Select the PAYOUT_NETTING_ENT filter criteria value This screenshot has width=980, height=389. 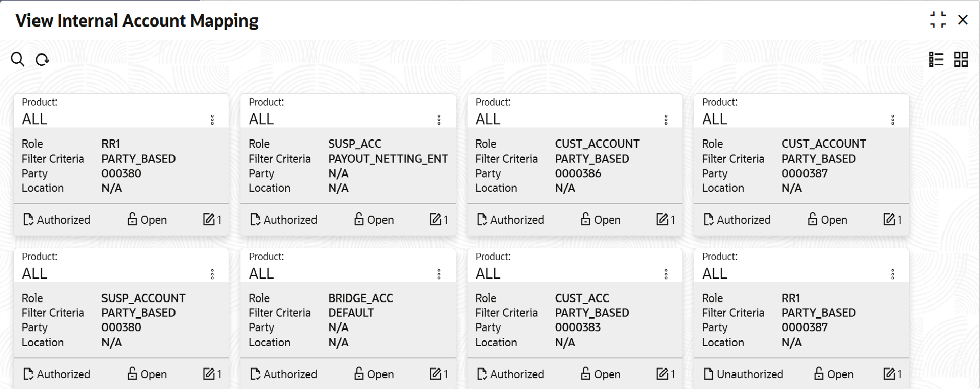point(388,159)
